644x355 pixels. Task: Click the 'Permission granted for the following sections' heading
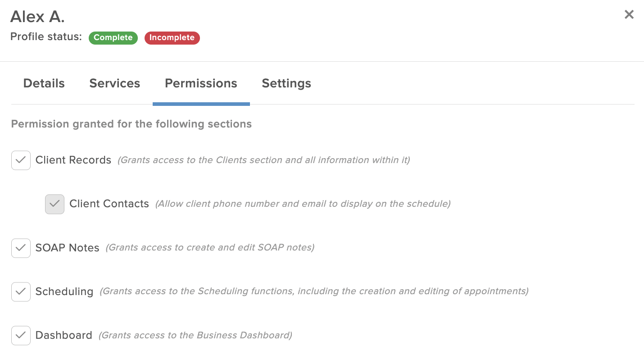click(x=132, y=124)
